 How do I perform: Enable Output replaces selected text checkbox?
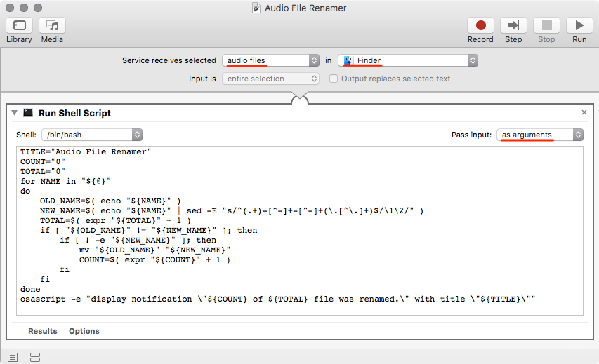point(334,79)
